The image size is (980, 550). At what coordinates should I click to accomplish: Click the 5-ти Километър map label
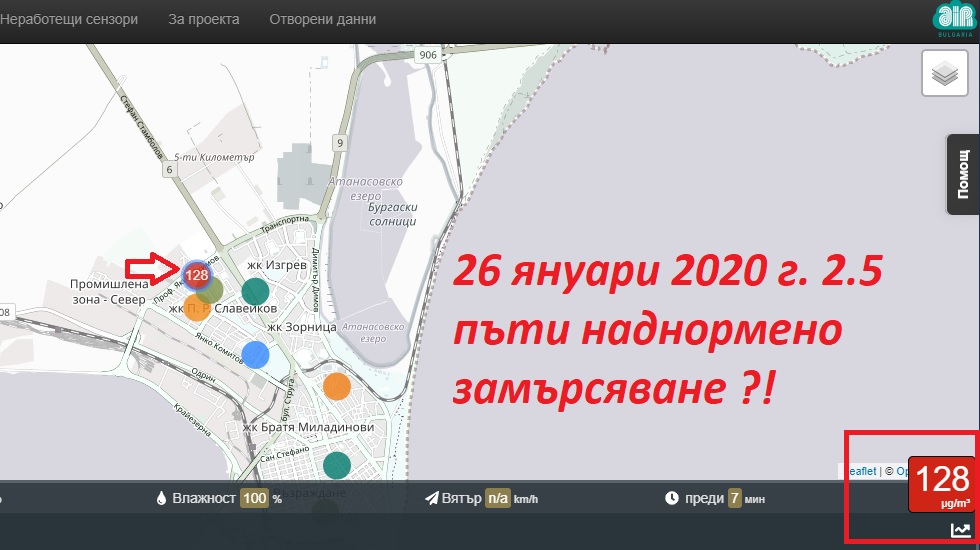click(x=214, y=157)
